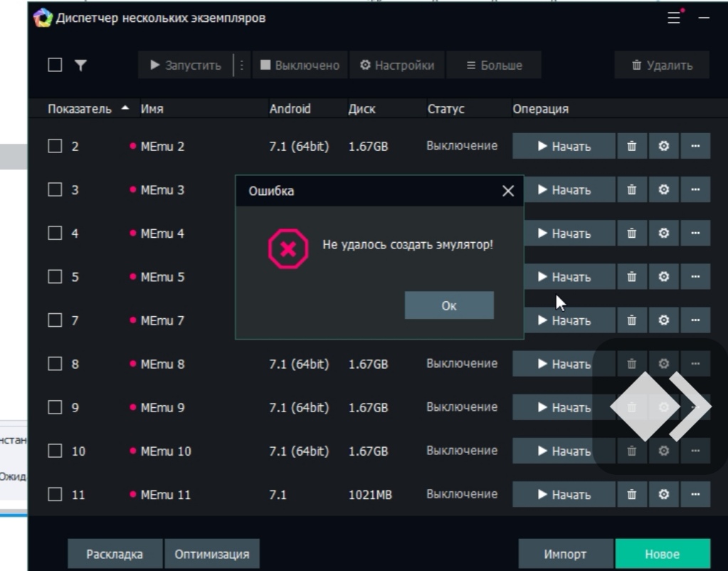This screenshot has width=728, height=571.
Task: Check the box for instance 8
Action: (55, 363)
